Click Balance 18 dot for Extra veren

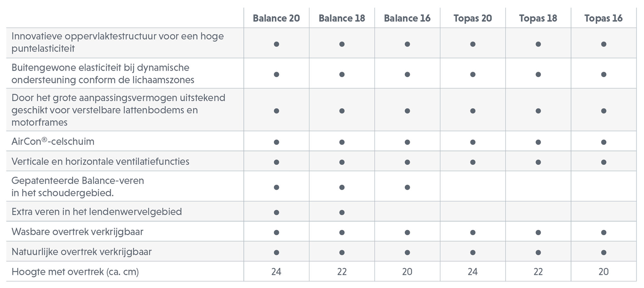pos(342,212)
